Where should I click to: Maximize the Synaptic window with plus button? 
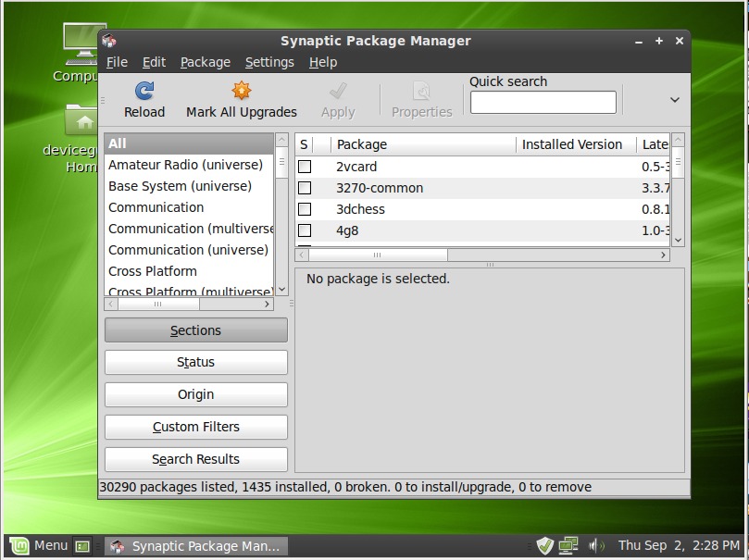click(x=658, y=41)
